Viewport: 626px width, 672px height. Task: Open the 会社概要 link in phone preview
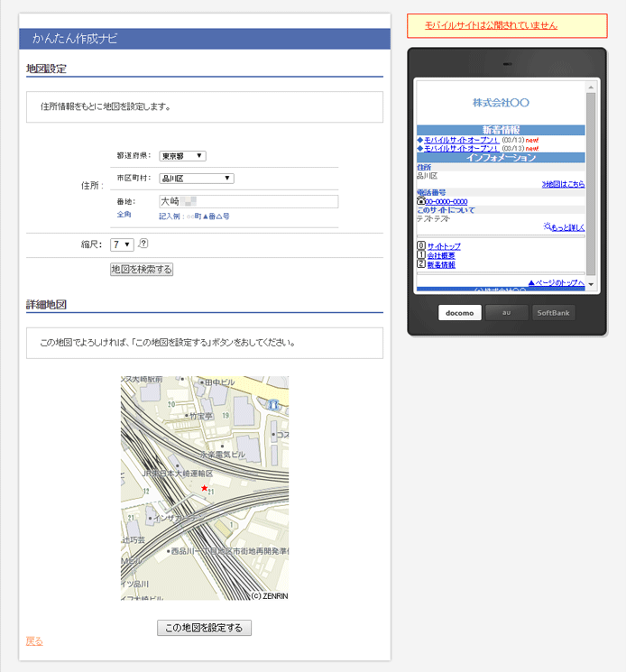pos(441,255)
